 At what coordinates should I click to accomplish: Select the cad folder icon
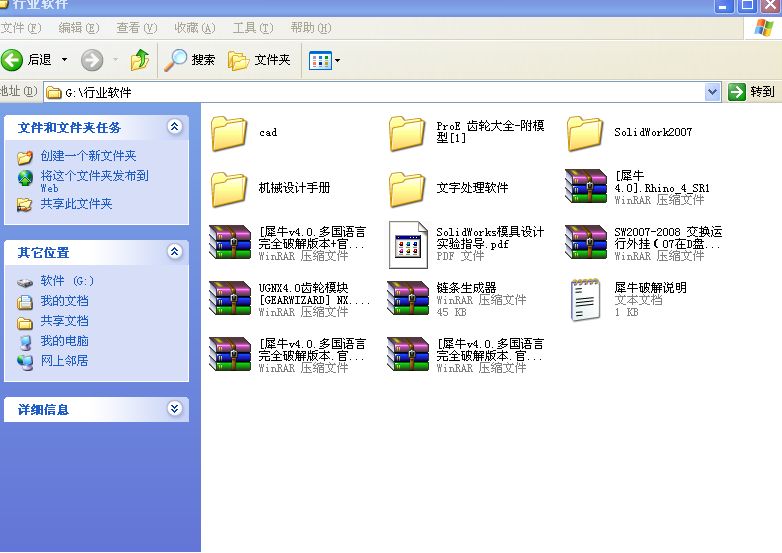229,133
